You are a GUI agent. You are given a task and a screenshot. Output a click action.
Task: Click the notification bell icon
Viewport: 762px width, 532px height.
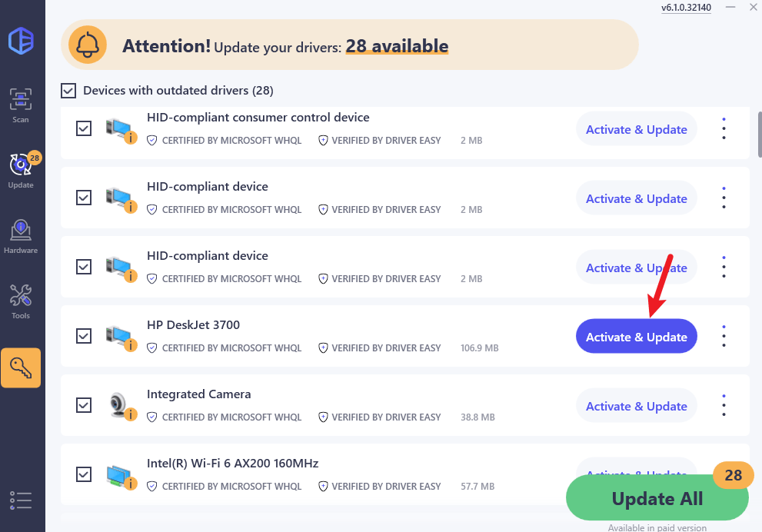coord(88,45)
